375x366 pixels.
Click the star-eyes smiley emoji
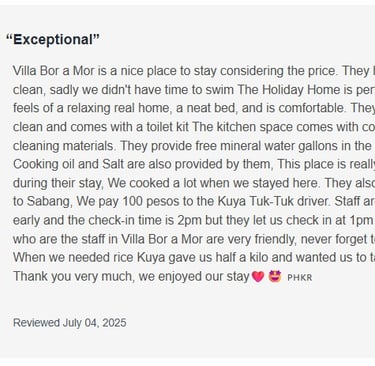click(275, 276)
